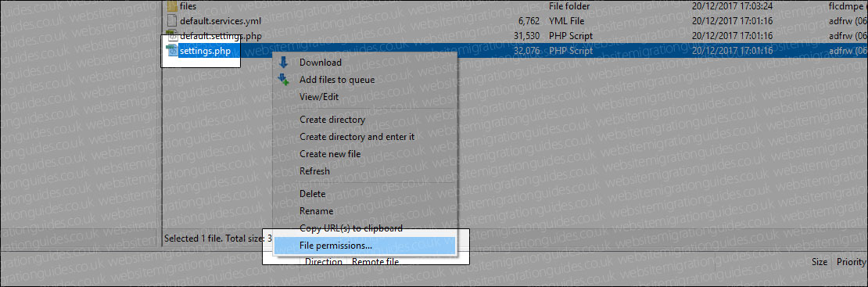The image size is (868, 287).
Task: Click the 20/12/2017 17:03:24 date cell
Action: [x=733, y=7]
